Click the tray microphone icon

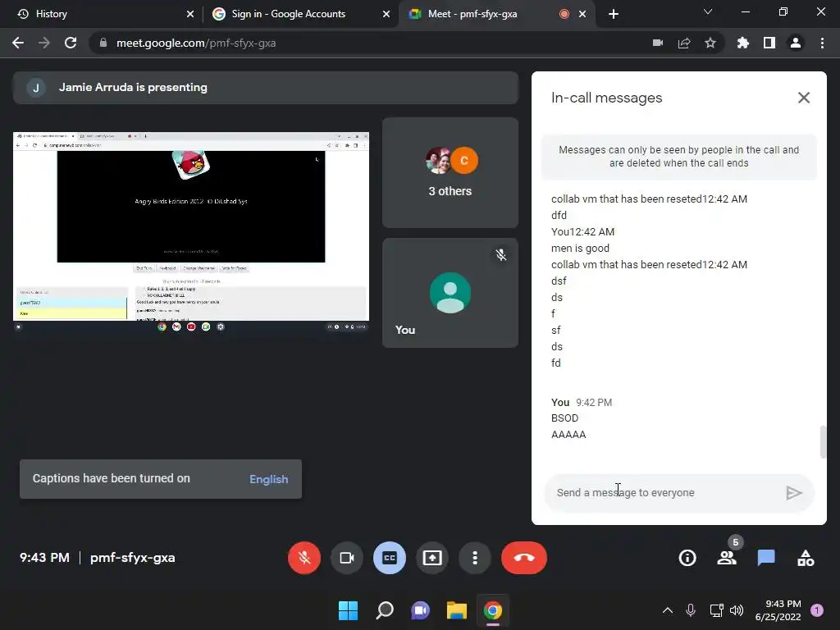click(x=691, y=610)
